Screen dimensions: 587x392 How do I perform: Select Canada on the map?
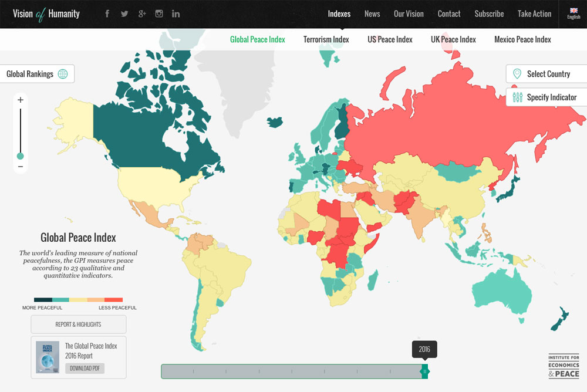(x=139, y=138)
